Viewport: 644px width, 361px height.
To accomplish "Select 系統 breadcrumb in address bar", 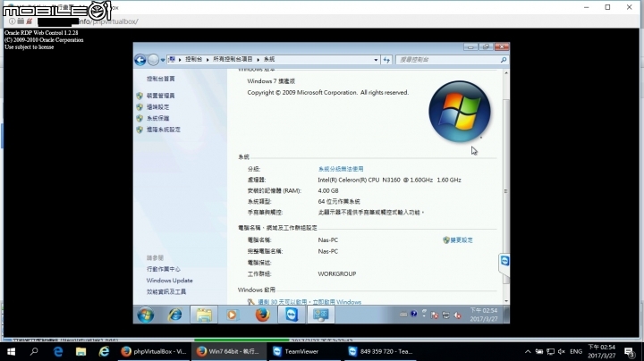I will 269,60.
